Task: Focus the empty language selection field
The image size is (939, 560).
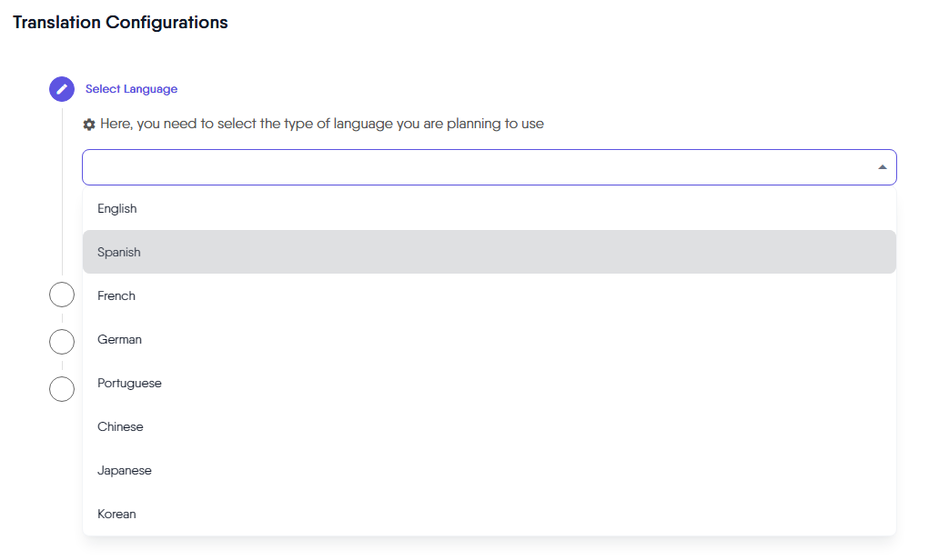Action: (473, 167)
